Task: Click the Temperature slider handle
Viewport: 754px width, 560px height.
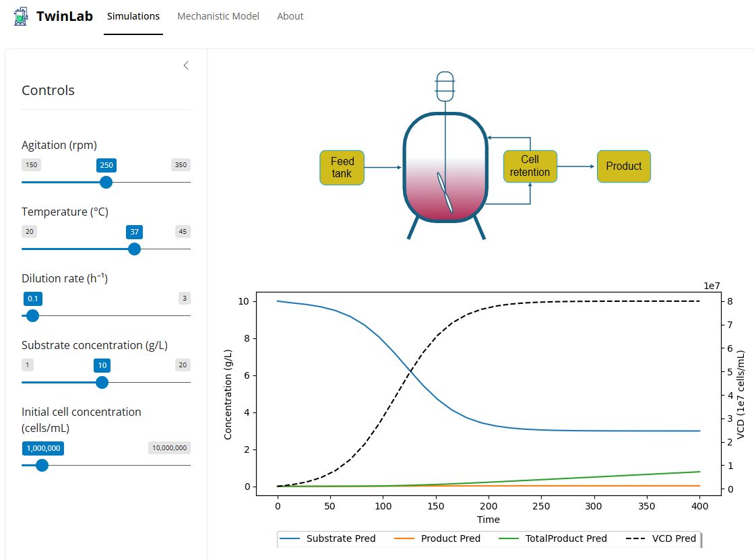Action: point(134,249)
